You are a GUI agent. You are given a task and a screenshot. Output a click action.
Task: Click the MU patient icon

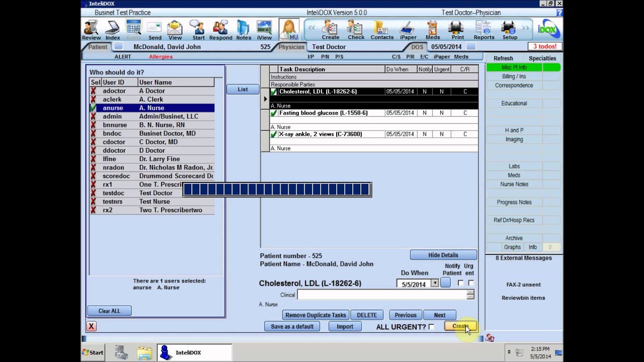[289, 30]
